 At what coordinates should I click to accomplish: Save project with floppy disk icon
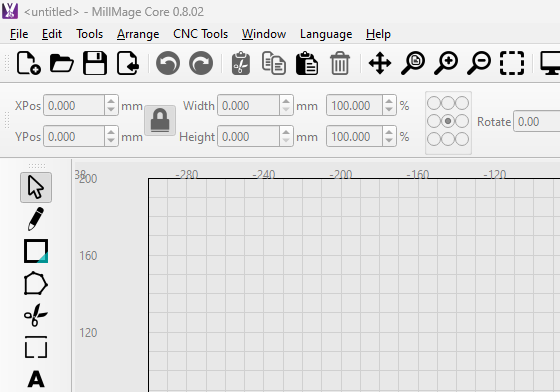coord(95,63)
